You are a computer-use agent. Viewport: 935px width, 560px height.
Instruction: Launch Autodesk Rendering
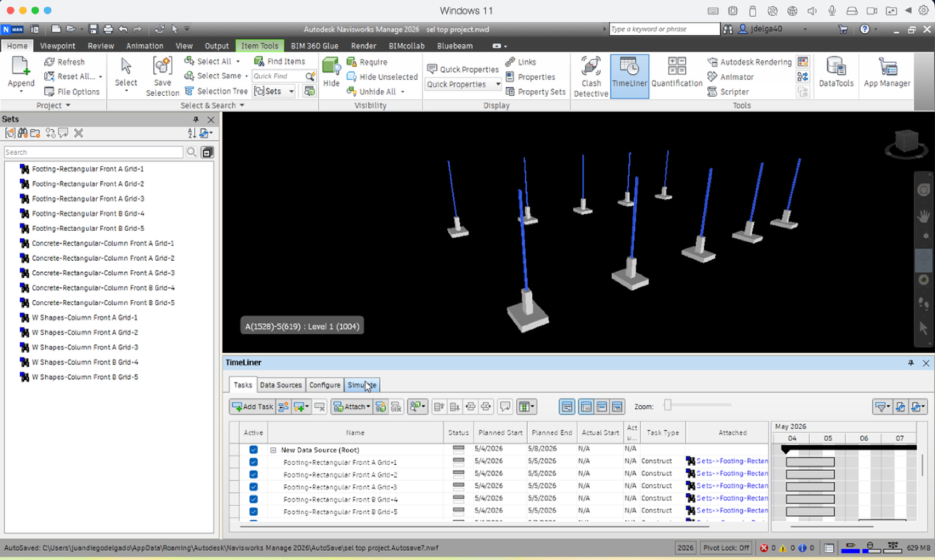[749, 62]
